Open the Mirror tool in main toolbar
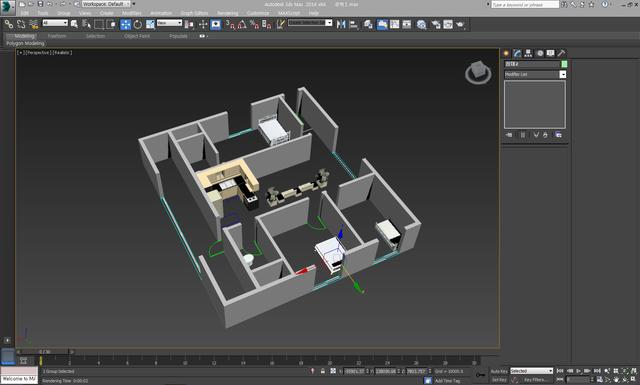This screenshot has width=640, height=385. (341, 24)
